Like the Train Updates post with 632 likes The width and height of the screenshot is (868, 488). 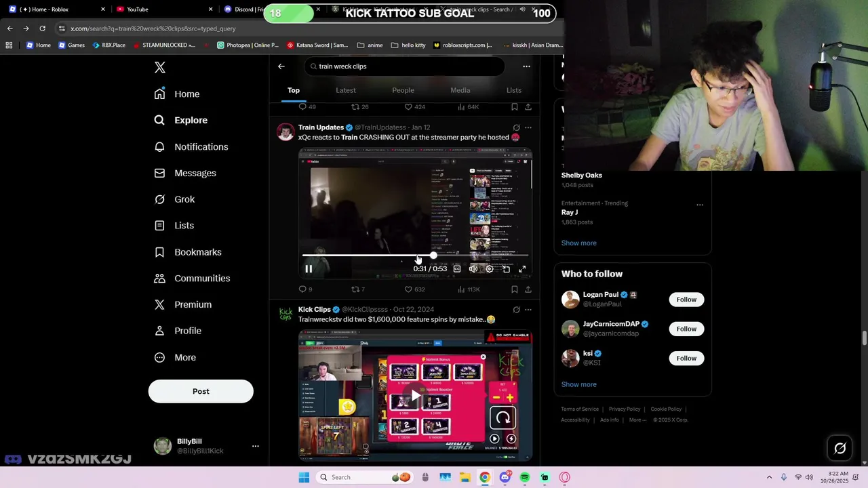tap(414, 289)
